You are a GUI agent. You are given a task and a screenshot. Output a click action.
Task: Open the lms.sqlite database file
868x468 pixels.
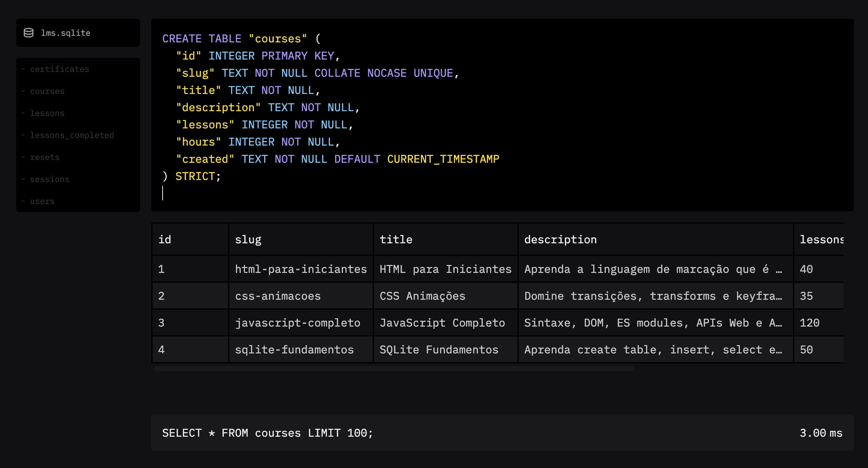[x=78, y=33]
